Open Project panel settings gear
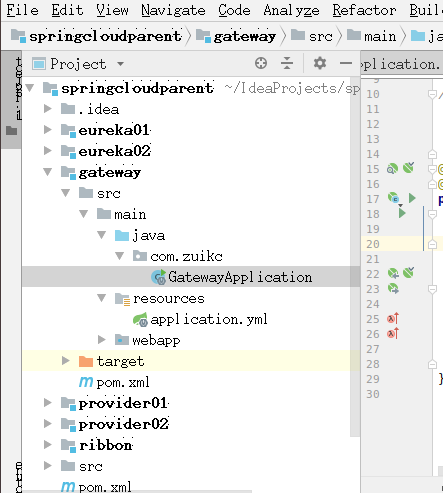The image size is (443, 493). [x=320, y=63]
